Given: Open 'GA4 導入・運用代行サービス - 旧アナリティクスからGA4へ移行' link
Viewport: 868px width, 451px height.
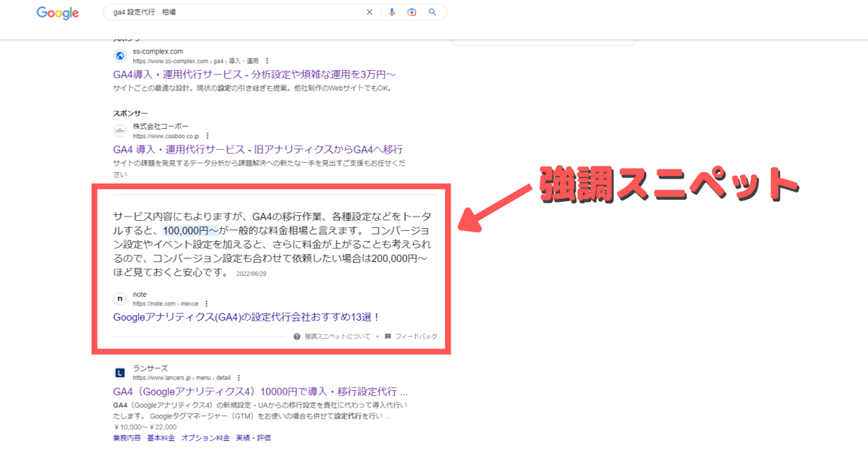Looking at the screenshot, I should (258, 149).
